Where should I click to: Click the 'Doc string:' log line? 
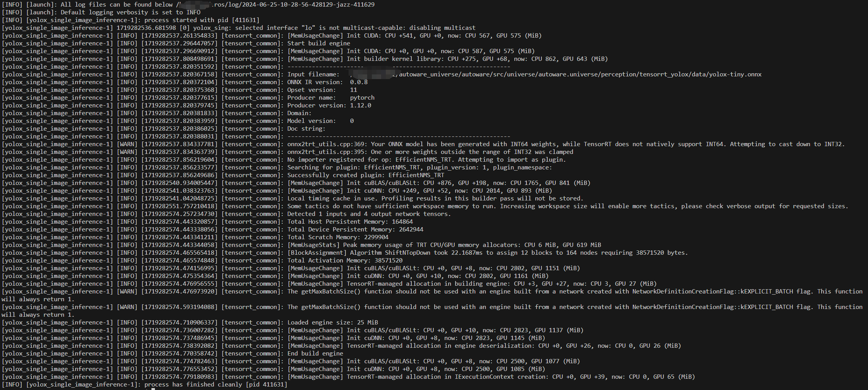click(x=164, y=129)
